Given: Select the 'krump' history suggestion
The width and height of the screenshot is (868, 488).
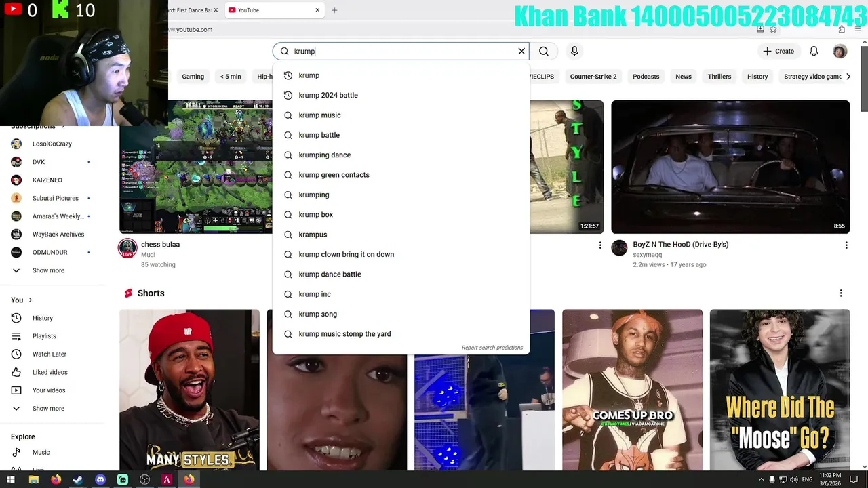Looking at the screenshot, I should [400, 75].
